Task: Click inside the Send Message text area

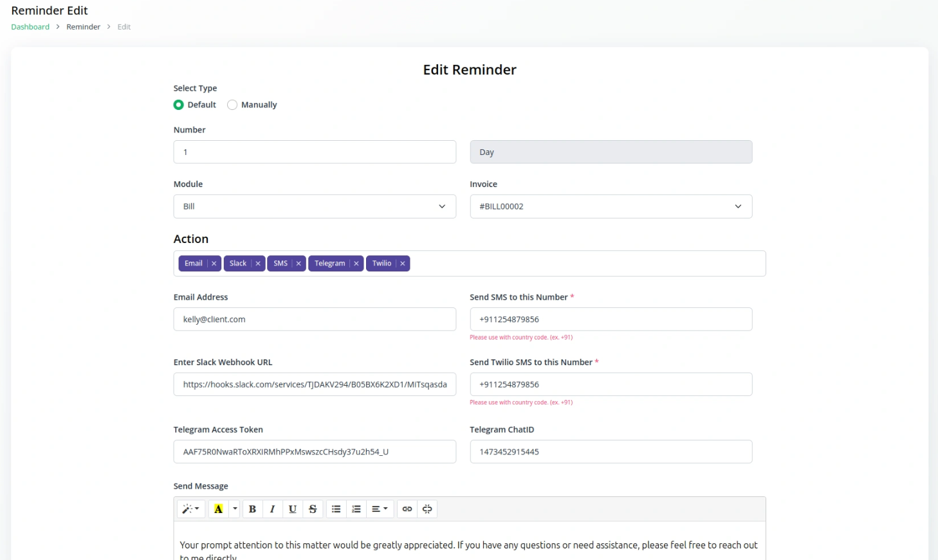Action: [x=470, y=541]
